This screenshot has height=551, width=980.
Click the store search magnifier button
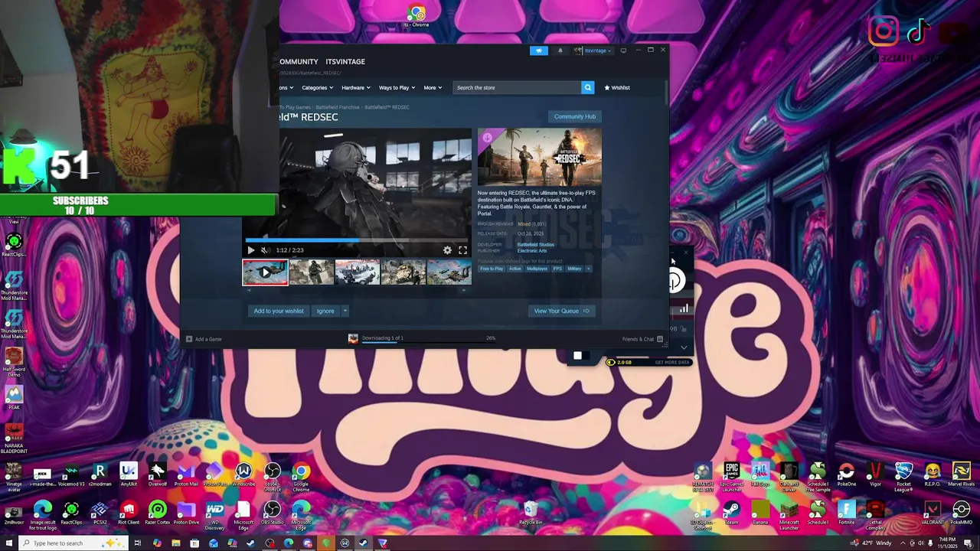[x=587, y=87]
